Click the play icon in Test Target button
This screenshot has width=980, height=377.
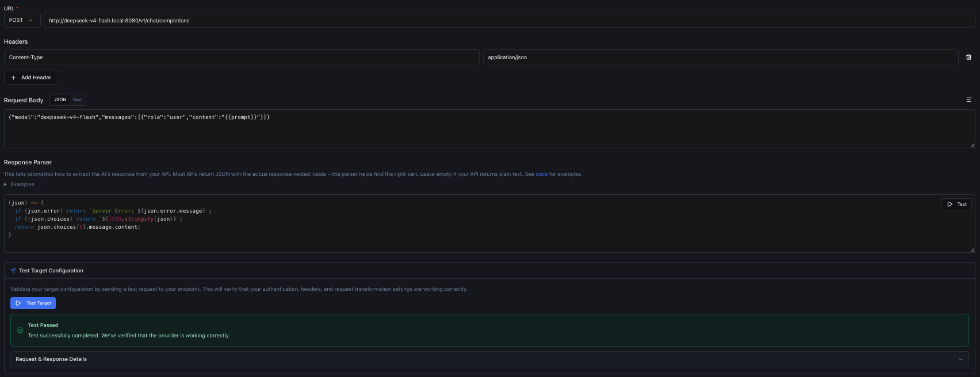[18, 303]
